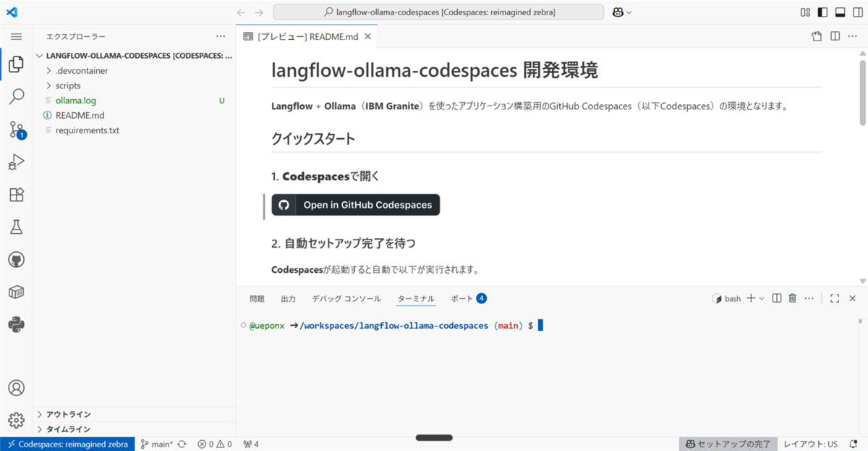
Task: Click the Codespaces: reimagined zebra status item
Action: coord(67,444)
